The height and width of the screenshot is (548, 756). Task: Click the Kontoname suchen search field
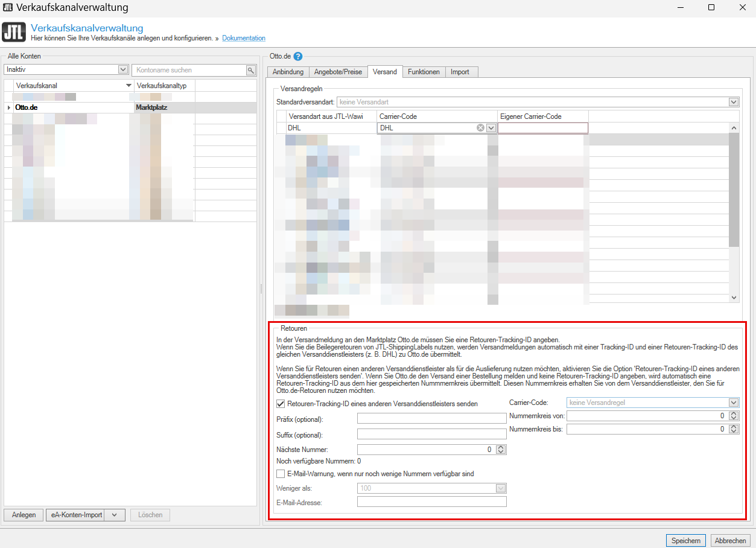[x=189, y=70]
